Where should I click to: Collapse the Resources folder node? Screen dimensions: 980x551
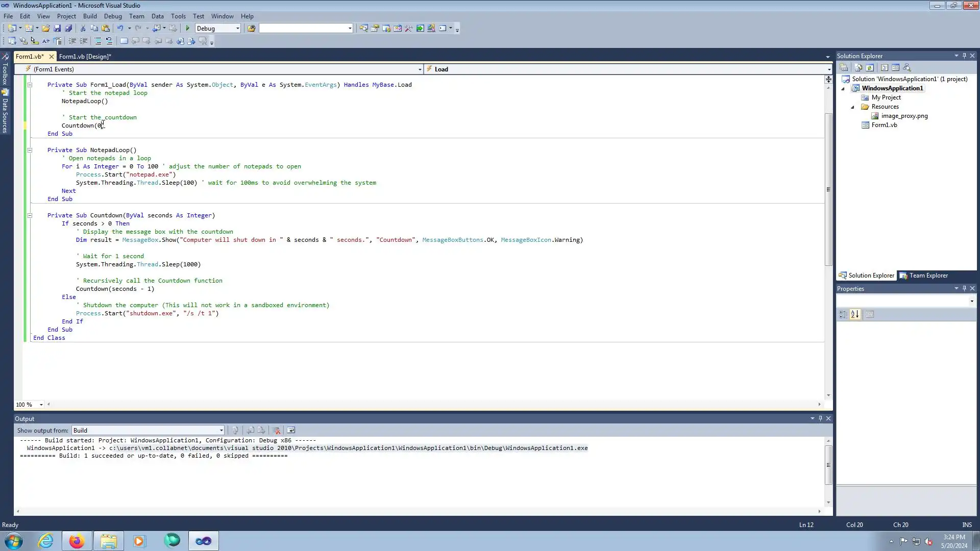click(852, 107)
